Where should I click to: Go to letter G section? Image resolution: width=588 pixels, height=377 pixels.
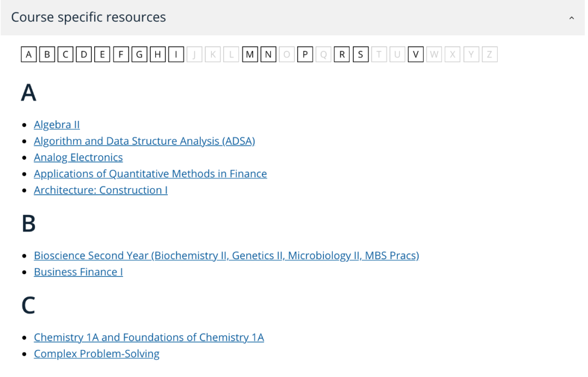click(139, 54)
